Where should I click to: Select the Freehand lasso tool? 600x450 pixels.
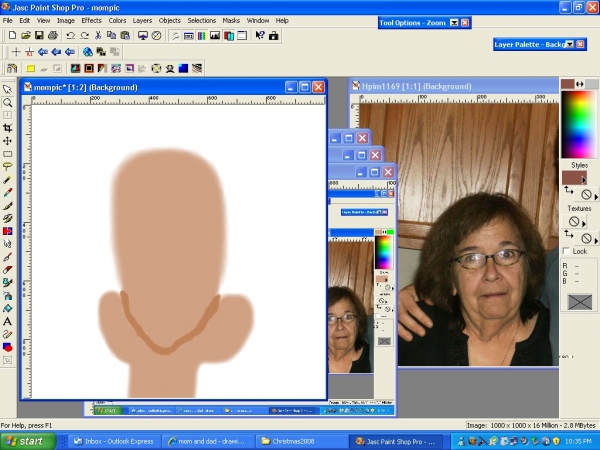(x=7, y=167)
